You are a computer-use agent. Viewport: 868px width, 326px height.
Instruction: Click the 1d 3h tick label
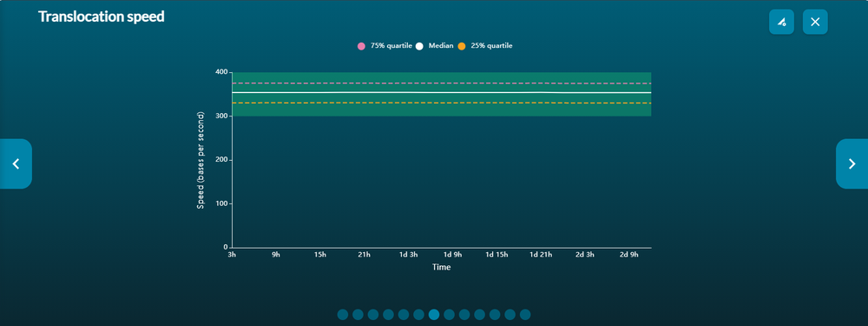(x=409, y=255)
